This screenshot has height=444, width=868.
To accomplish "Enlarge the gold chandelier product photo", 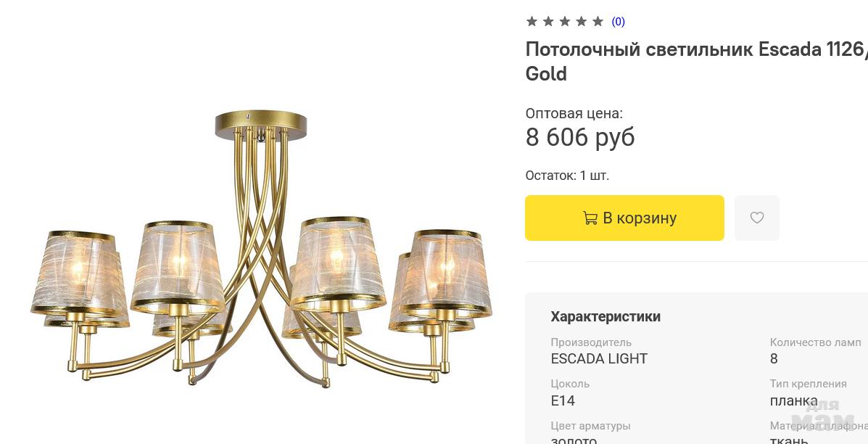I will tap(261, 249).
